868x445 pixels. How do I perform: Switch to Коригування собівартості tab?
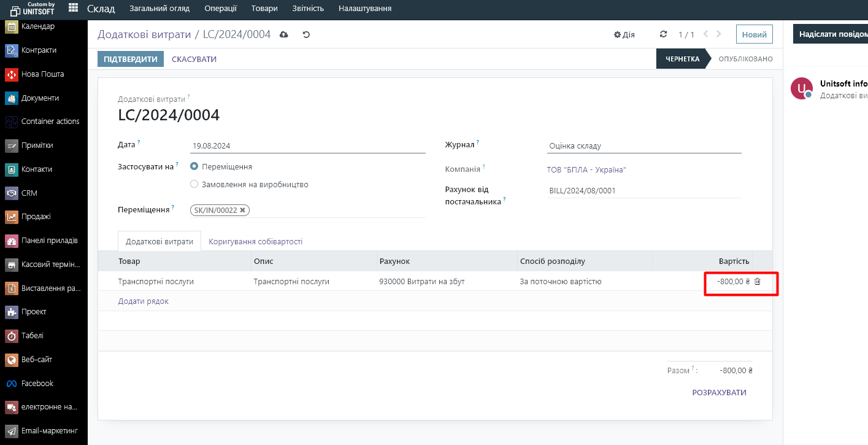255,242
